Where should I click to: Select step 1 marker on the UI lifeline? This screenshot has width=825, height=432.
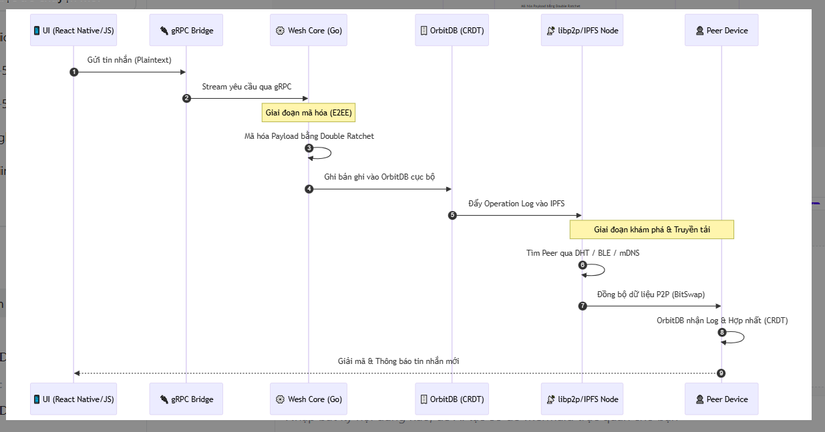[74, 72]
